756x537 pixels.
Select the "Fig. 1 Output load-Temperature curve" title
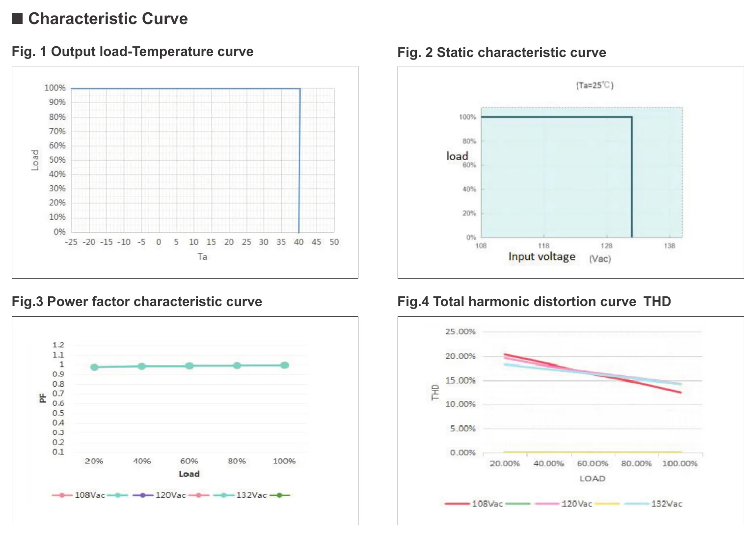click(x=133, y=52)
